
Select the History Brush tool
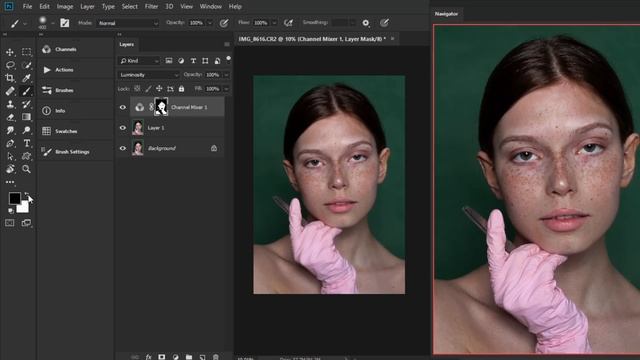coord(27,104)
